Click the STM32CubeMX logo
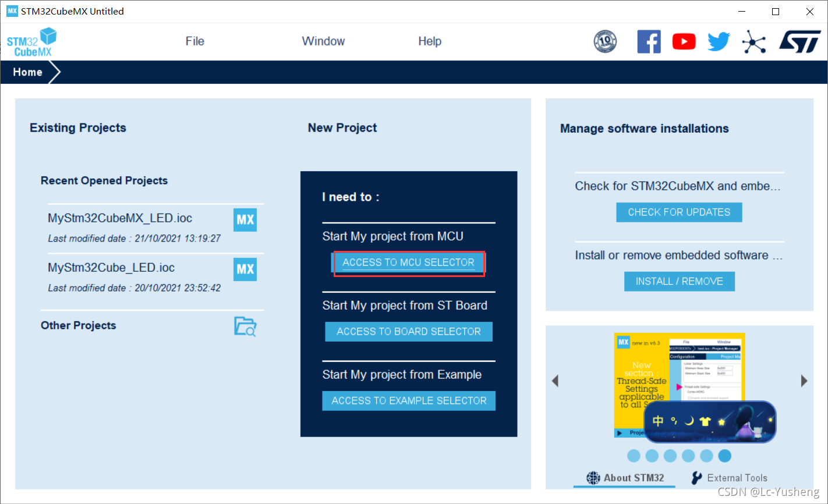The height and width of the screenshot is (504, 828). click(32, 42)
